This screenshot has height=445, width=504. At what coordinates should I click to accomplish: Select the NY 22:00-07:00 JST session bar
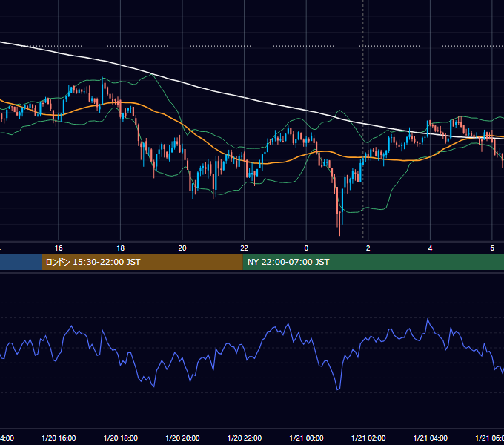tap(373, 262)
